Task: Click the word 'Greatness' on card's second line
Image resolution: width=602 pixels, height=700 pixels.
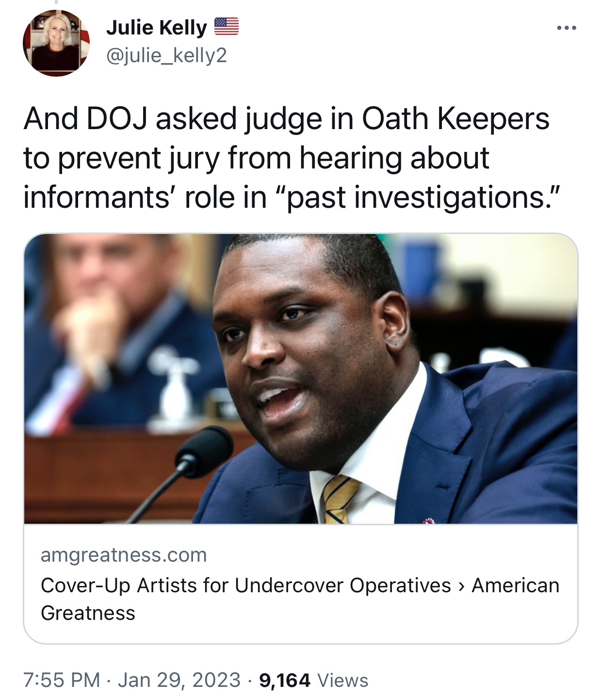Action: (x=88, y=613)
